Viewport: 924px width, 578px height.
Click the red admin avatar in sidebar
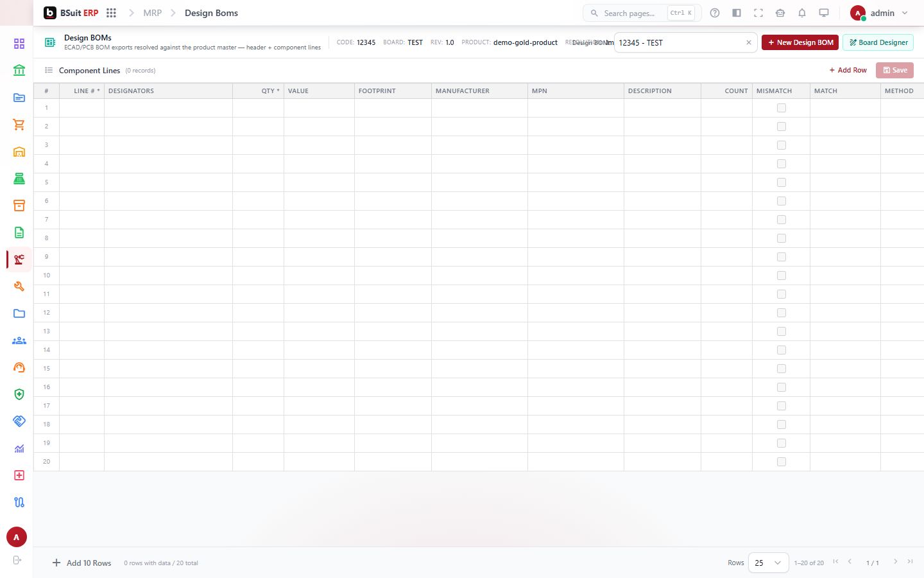click(17, 537)
